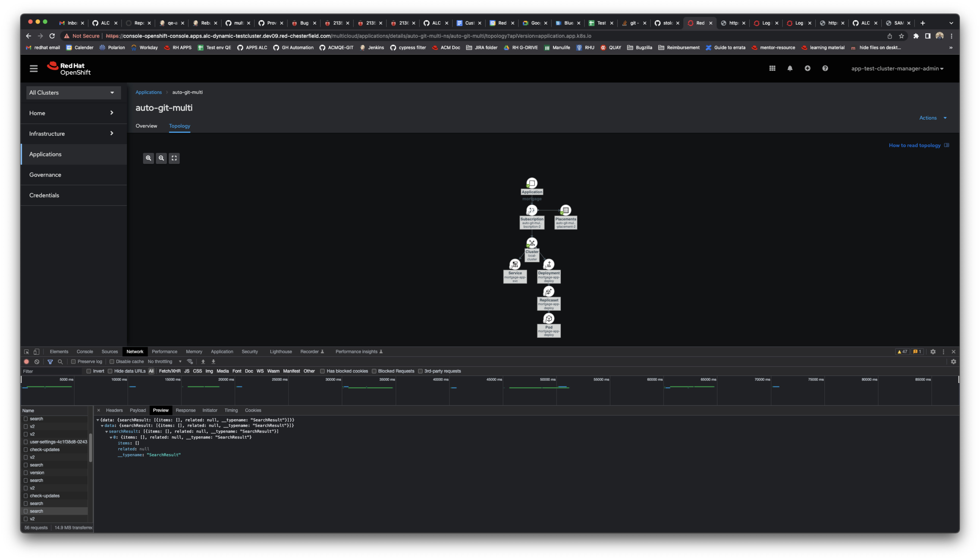Expand the Actions dropdown menu
This screenshot has width=980, height=560.
tap(933, 118)
